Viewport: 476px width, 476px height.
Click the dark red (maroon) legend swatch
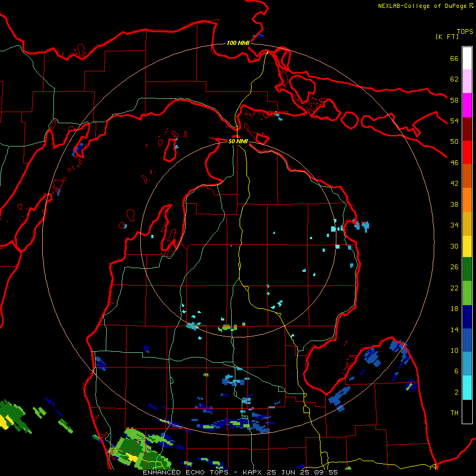(467, 129)
